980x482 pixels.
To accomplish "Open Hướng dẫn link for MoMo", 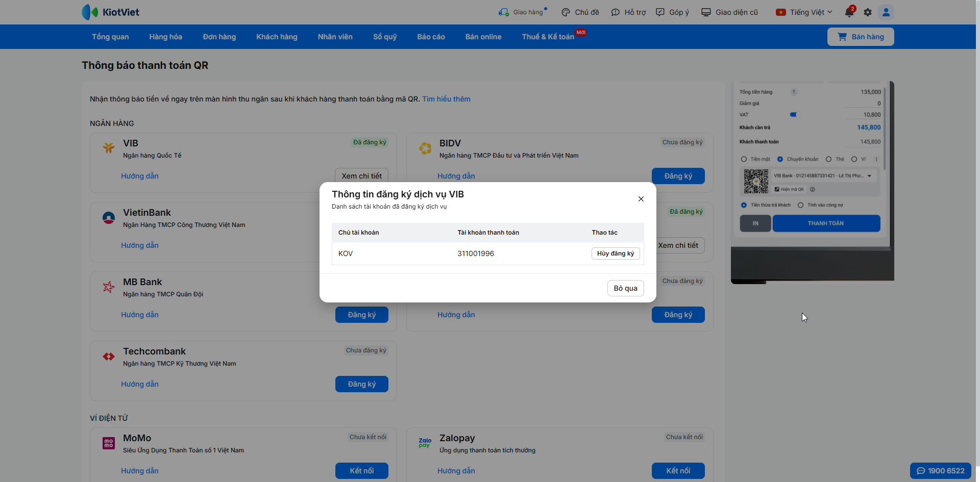I will point(140,471).
